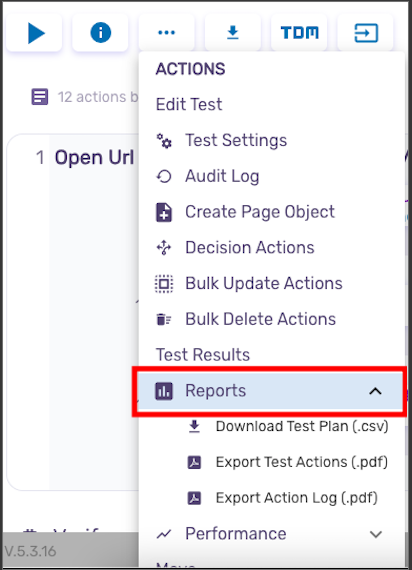Screen dimensions: 412x570
Task: Click the notes icon beside 12 actions
Action: point(40,97)
